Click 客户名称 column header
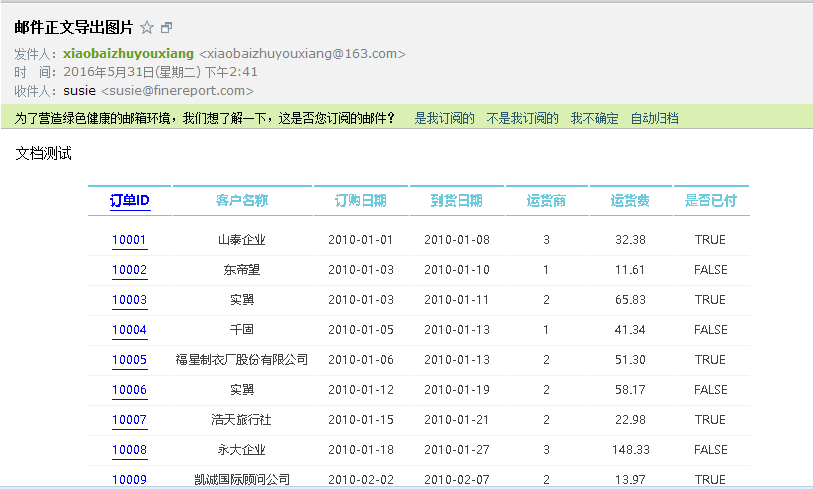The width and height of the screenshot is (813, 489). pyautogui.click(x=242, y=201)
